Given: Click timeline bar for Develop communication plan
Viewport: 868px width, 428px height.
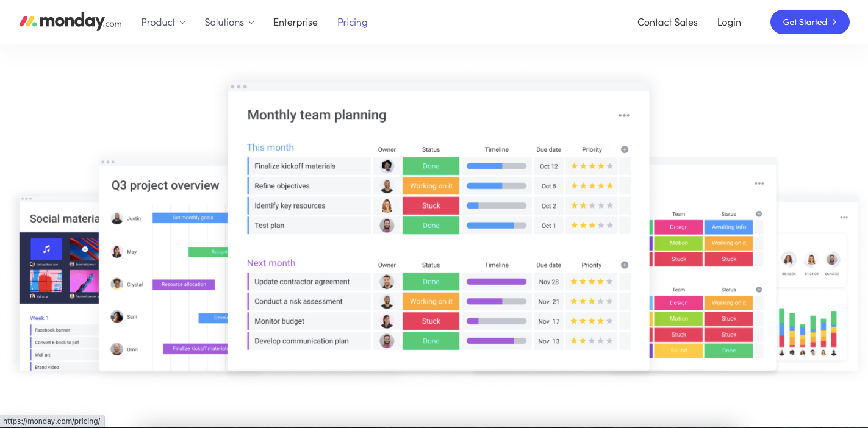Looking at the screenshot, I should [497, 341].
